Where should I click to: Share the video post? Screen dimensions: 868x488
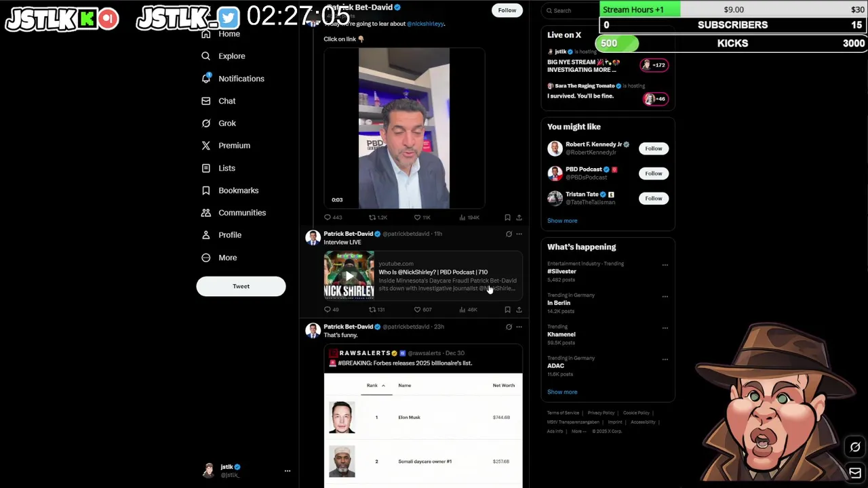(x=519, y=218)
